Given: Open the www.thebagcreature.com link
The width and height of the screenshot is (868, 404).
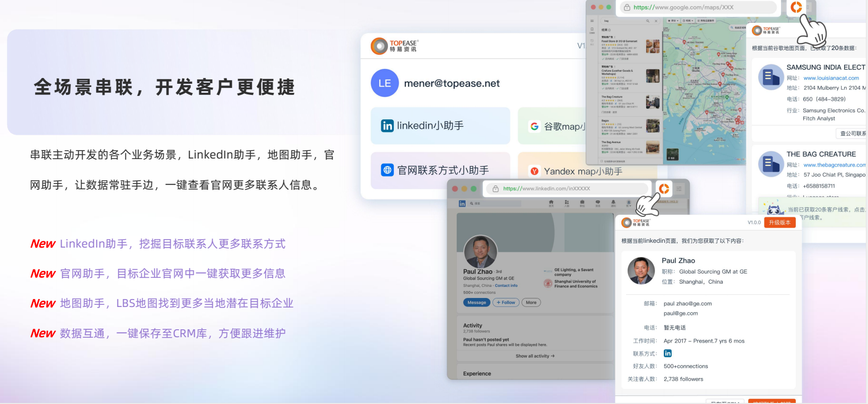Looking at the screenshot, I should click(835, 165).
